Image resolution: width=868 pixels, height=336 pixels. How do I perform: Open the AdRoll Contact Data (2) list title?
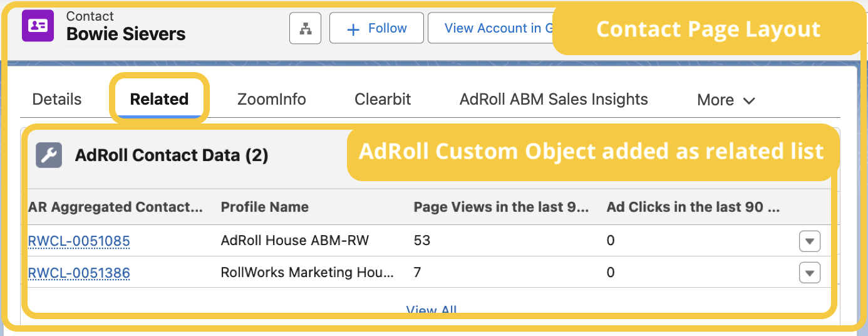coord(171,155)
